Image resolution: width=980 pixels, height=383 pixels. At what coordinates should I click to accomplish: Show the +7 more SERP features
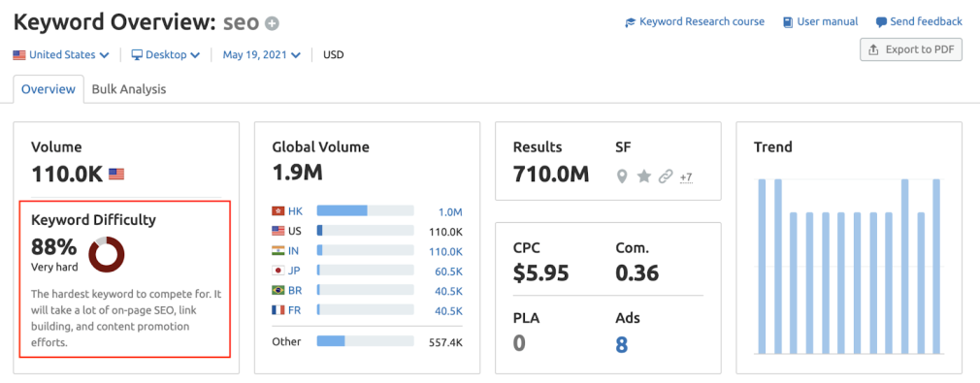686,177
